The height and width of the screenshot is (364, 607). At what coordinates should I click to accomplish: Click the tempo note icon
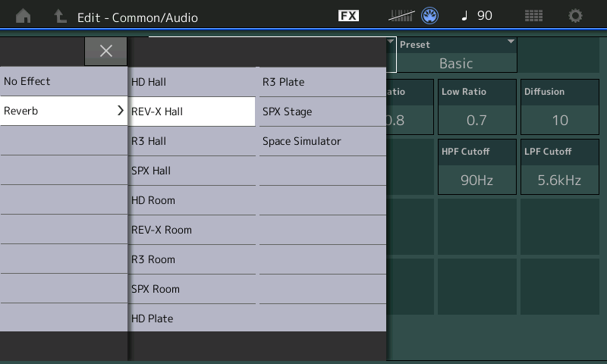[465, 16]
